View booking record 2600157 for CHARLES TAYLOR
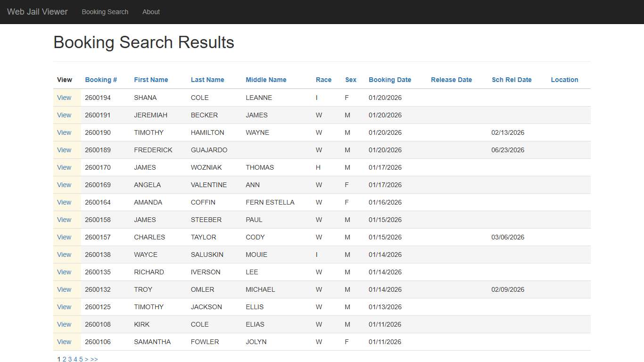Image resolution: width=644 pixels, height=362 pixels. [x=64, y=237]
